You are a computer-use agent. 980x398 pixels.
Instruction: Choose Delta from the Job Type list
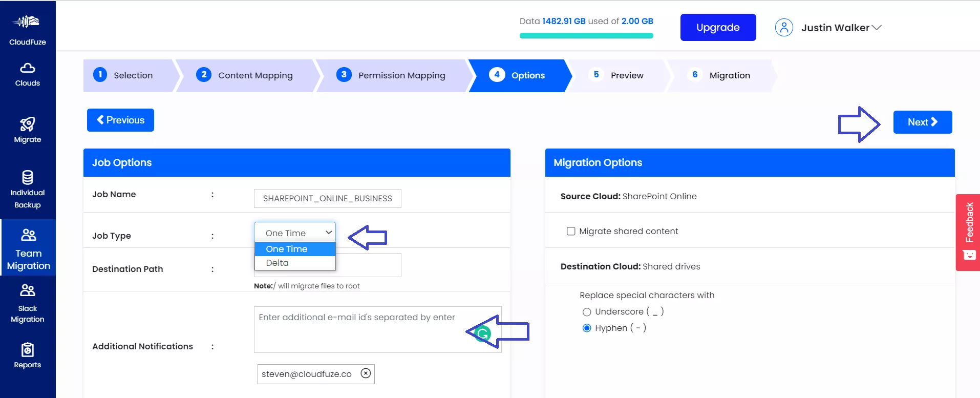click(x=295, y=263)
